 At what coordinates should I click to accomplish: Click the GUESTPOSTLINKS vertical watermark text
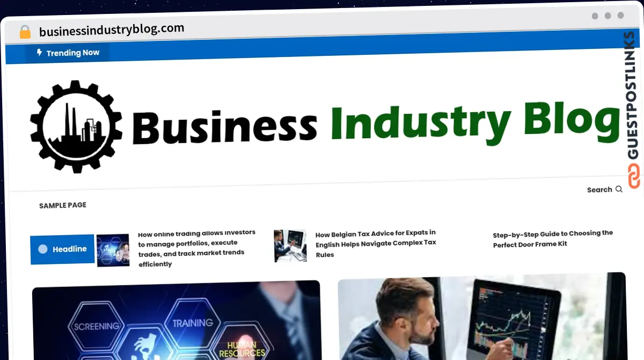[633, 96]
